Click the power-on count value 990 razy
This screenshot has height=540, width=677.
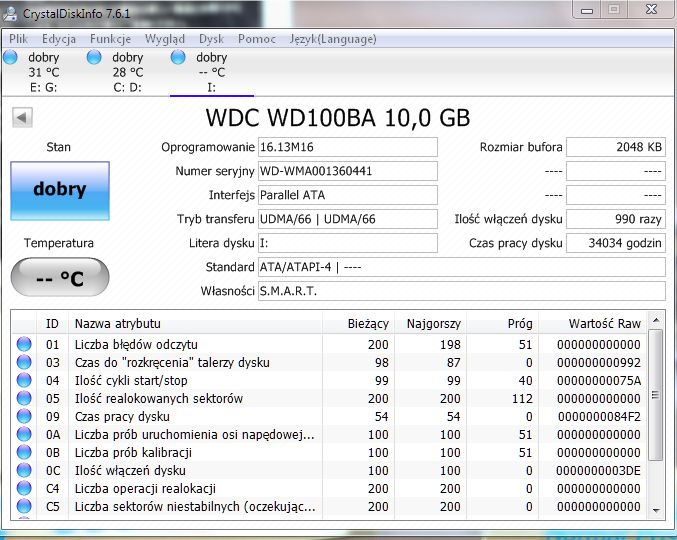coord(616,219)
